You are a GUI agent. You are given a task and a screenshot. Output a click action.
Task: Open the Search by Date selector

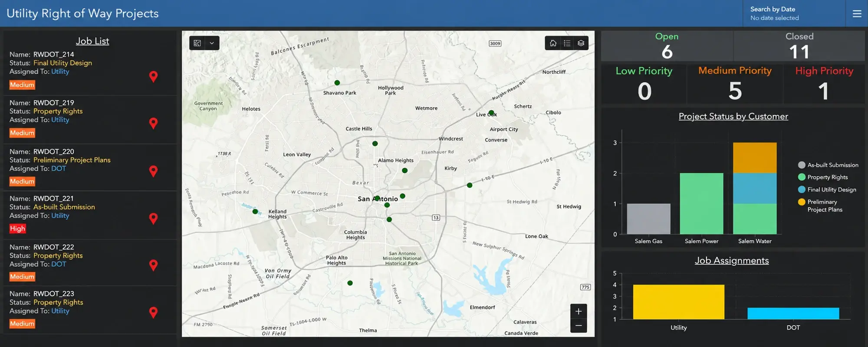tap(794, 13)
